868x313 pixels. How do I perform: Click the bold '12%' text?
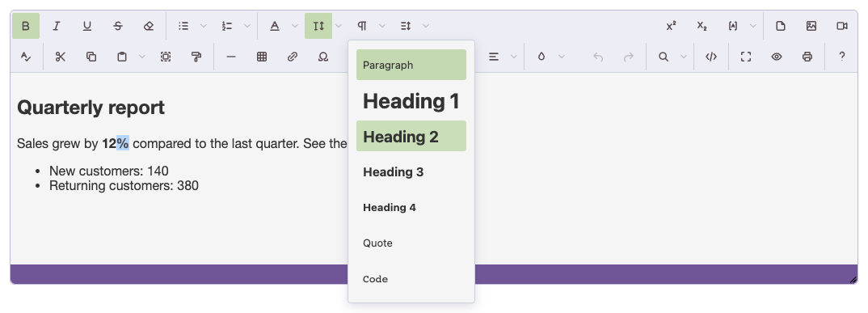point(115,144)
